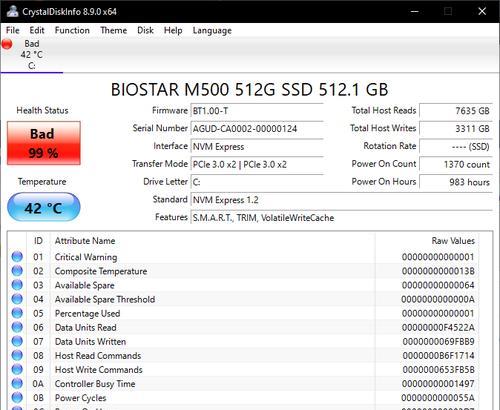Click the blue status icon for Available Spare row 03
Viewport: 500px width, 410px height.
click(17, 285)
